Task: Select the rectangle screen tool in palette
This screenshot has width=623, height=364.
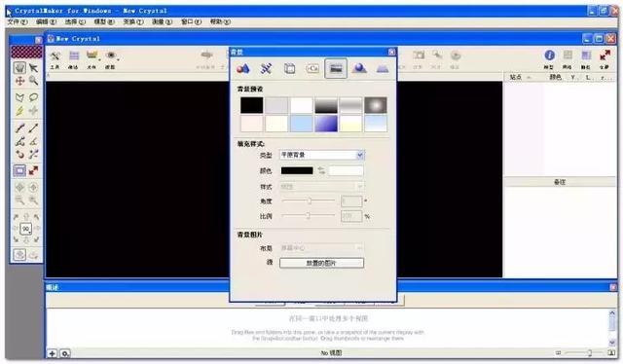Action: pos(19,171)
